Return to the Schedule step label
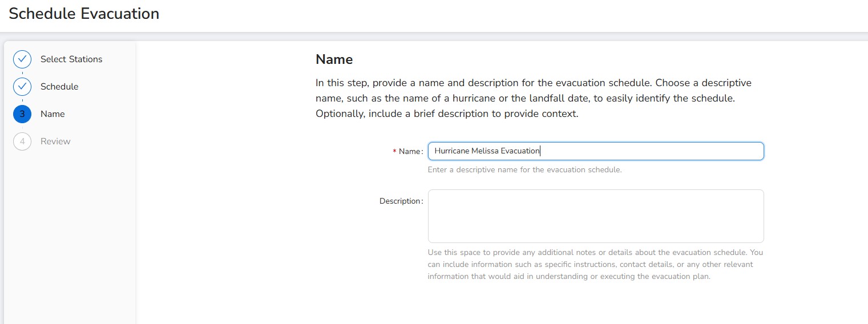Screen dimensions: 868x324 pyautogui.click(x=59, y=87)
